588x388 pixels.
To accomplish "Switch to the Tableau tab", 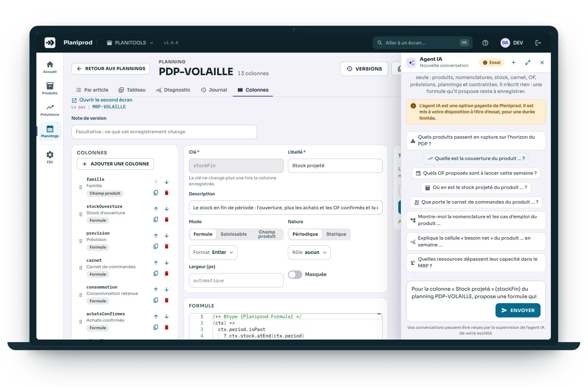I will point(132,90).
